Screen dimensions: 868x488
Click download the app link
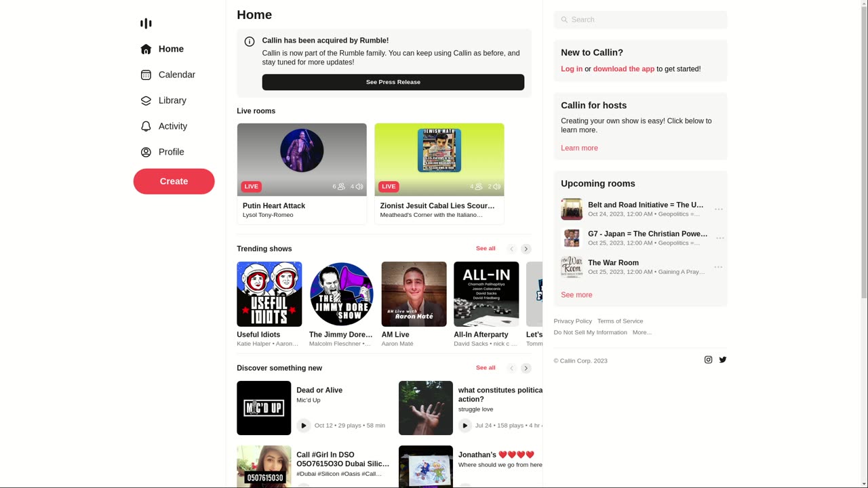click(624, 69)
